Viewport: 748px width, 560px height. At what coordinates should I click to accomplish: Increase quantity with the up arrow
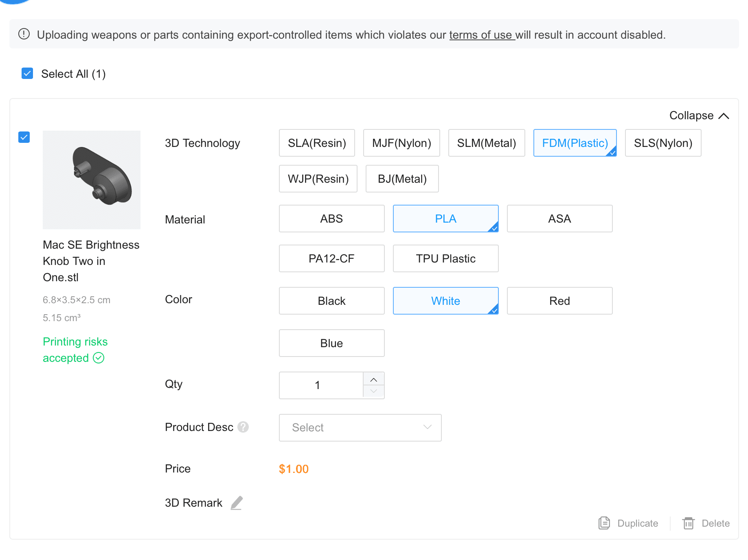tap(373, 379)
